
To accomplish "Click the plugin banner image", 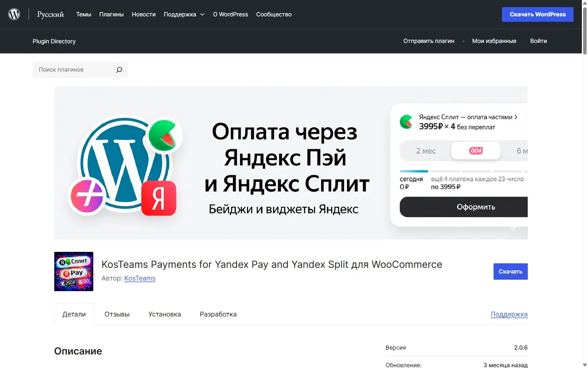I will (291, 163).
